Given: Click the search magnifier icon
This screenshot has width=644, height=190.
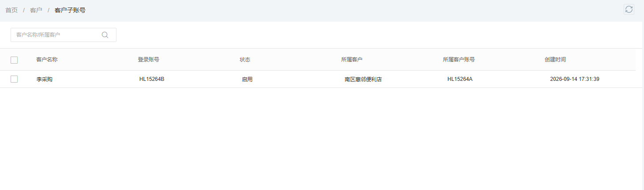Looking at the screenshot, I should [105, 35].
